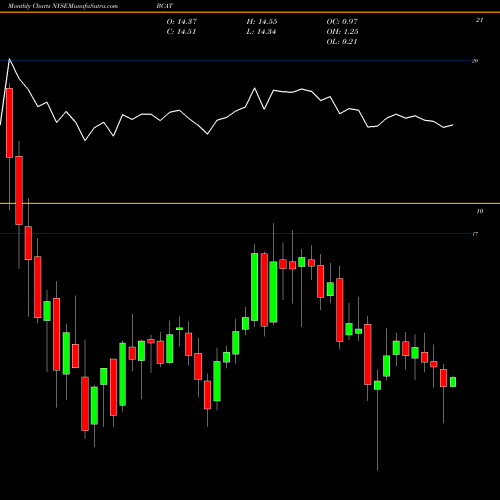Select the high value H: 14.55

[x=262, y=22]
